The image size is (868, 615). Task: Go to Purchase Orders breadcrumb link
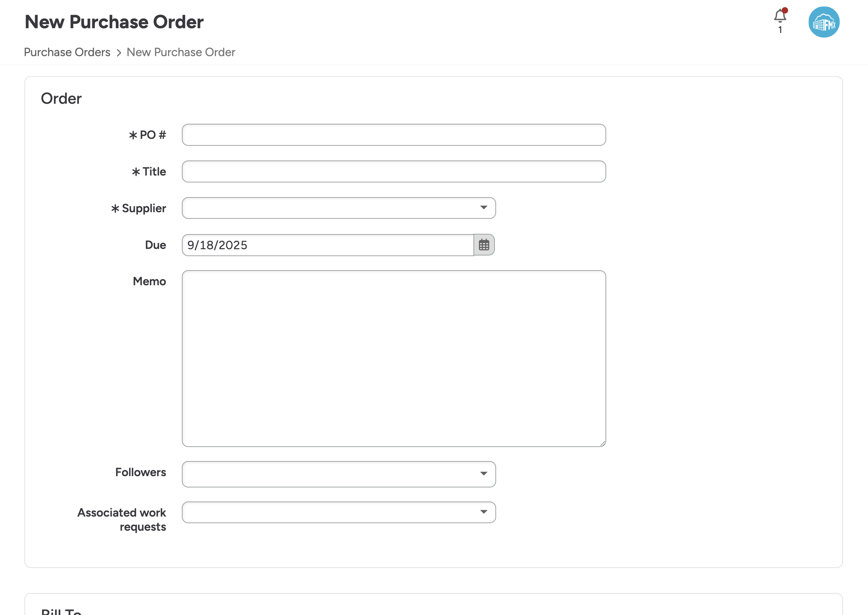[67, 52]
